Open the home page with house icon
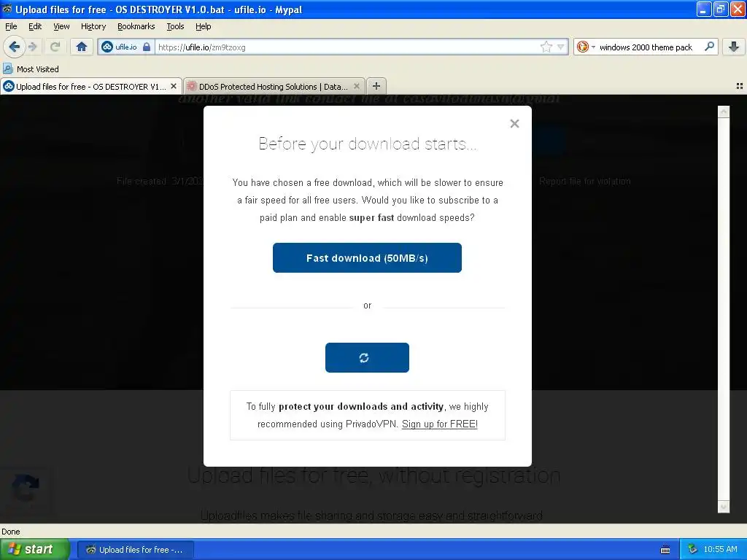747x560 pixels. 82,47
